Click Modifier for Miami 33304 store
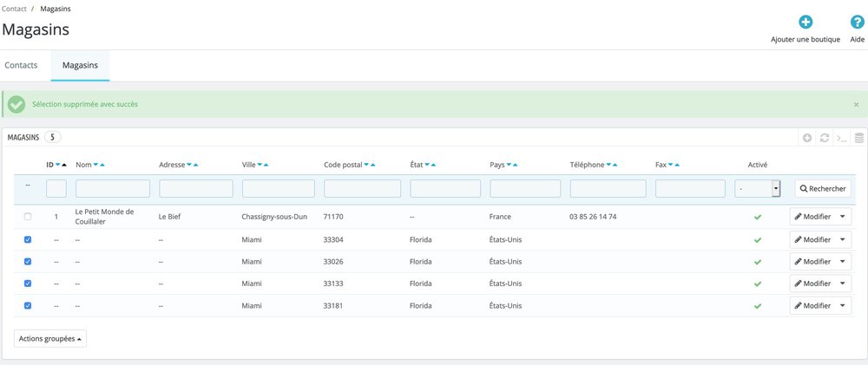868x365 pixels. [x=812, y=239]
